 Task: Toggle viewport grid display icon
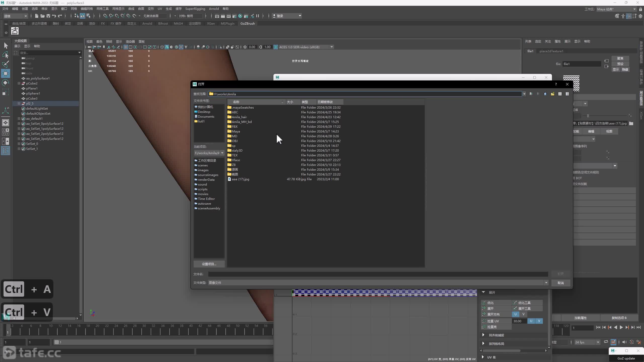coord(126,47)
